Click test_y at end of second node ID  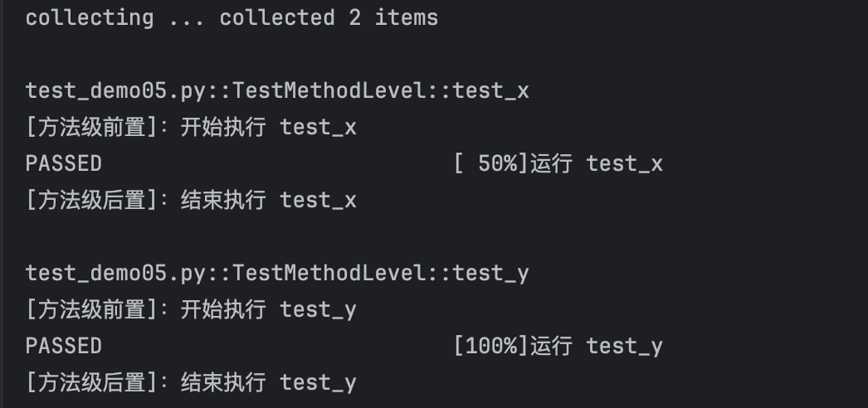coord(490,273)
